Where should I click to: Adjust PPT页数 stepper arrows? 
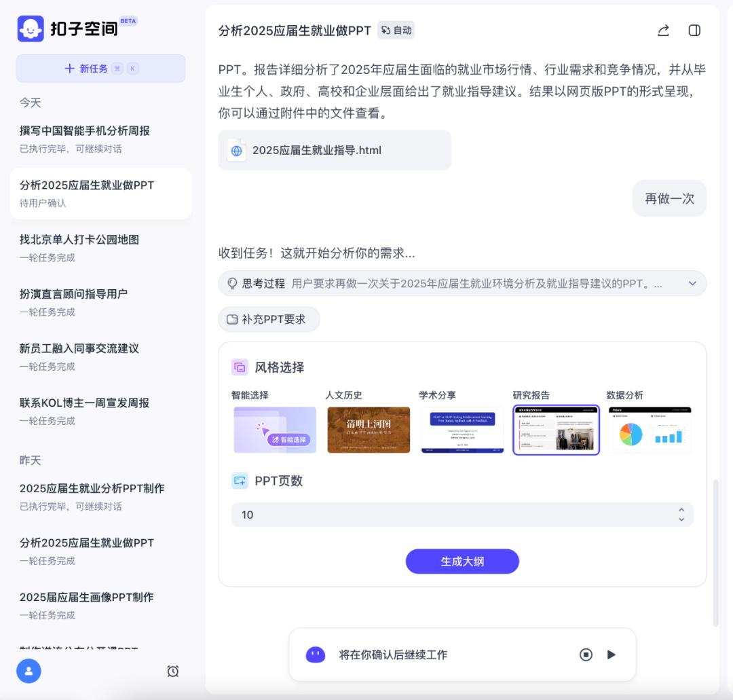pos(681,515)
